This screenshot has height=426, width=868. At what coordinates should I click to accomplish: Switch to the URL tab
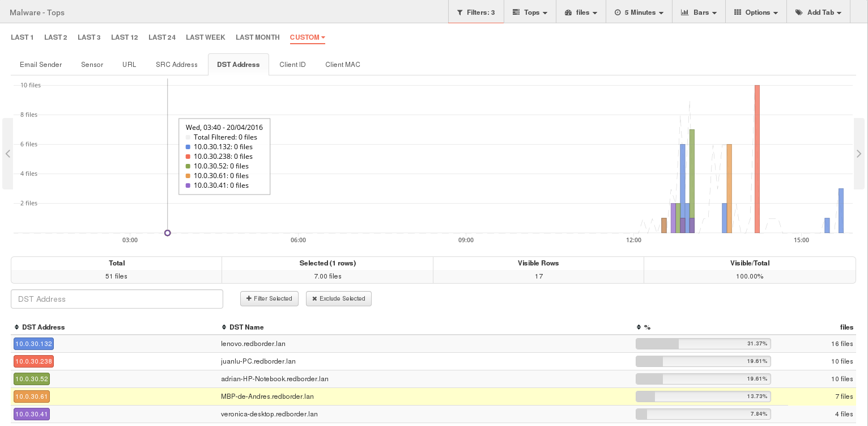[x=129, y=65]
